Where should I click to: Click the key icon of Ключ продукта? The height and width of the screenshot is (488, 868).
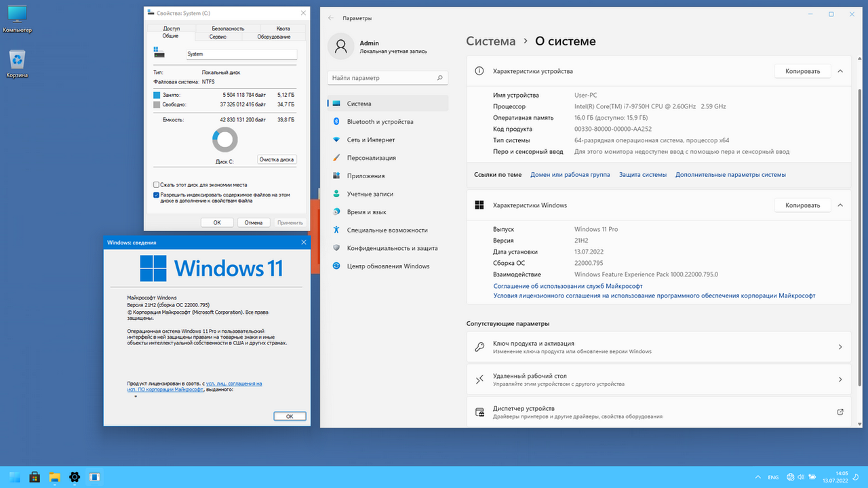tap(479, 347)
